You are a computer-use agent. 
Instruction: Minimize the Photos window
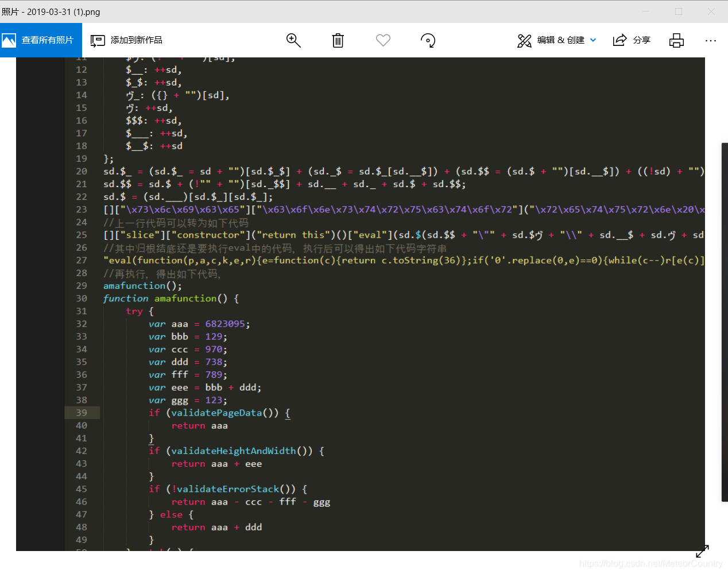tap(646, 11)
